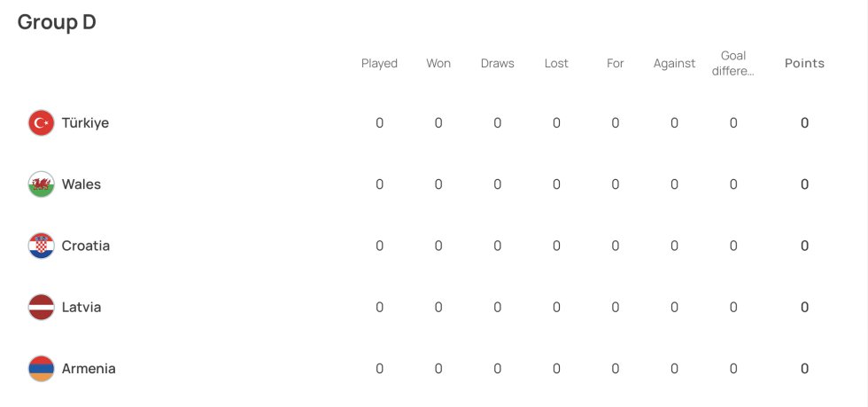
Task: Select the For column header
Action: [615, 63]
